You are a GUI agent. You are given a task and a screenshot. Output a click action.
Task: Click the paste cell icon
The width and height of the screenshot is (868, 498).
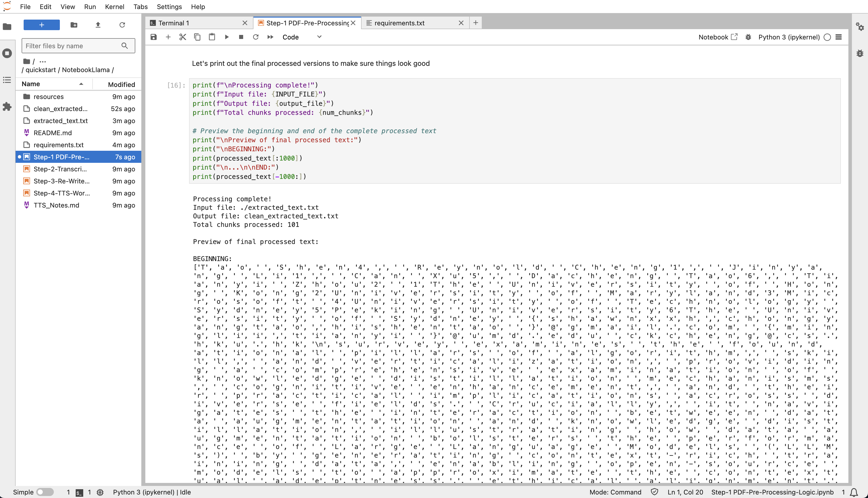coord(212,37)
